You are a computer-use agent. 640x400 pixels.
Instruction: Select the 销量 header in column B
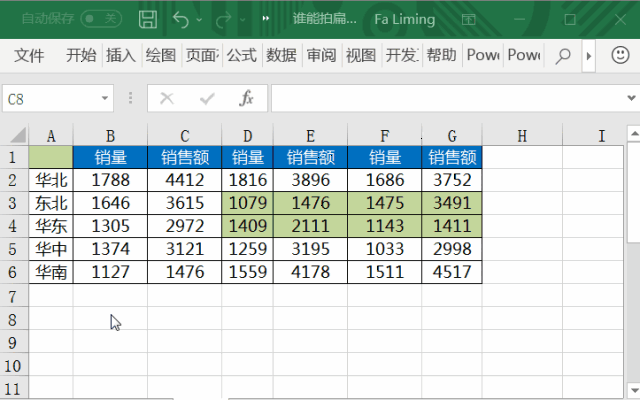pyautogui.click(x=110, y=157)
